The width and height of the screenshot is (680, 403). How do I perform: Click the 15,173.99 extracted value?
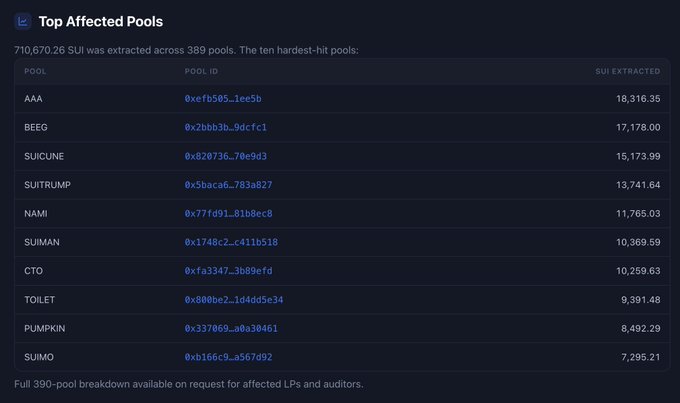click(638, 156)
